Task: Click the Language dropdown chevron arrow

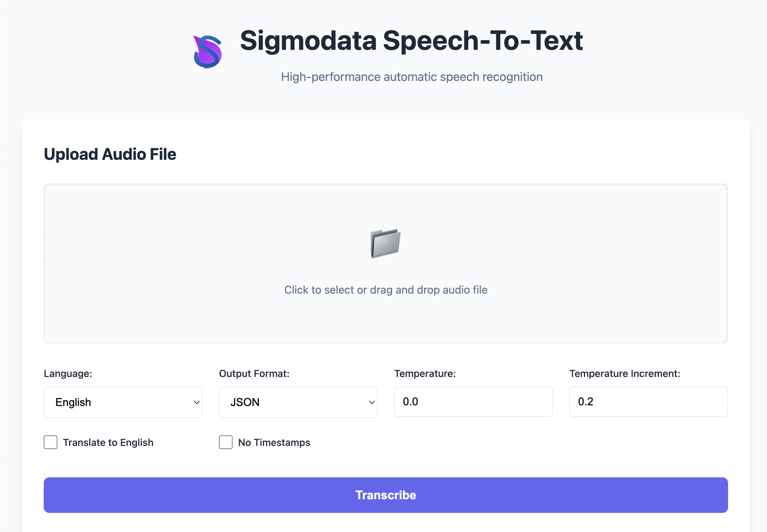Action: click(x=196, y=402)
